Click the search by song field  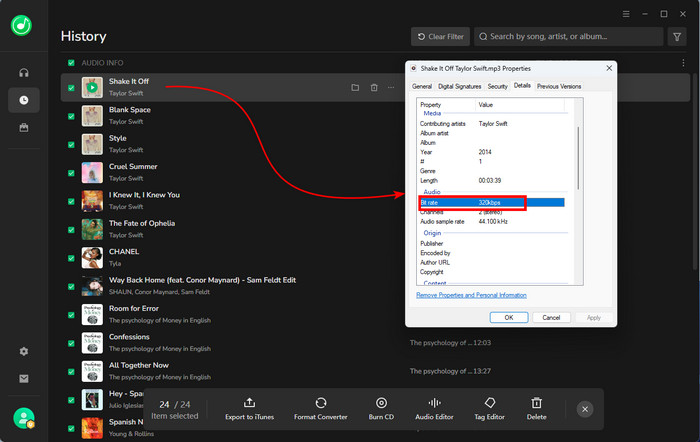pyautogui.click(x=568, y=37)
